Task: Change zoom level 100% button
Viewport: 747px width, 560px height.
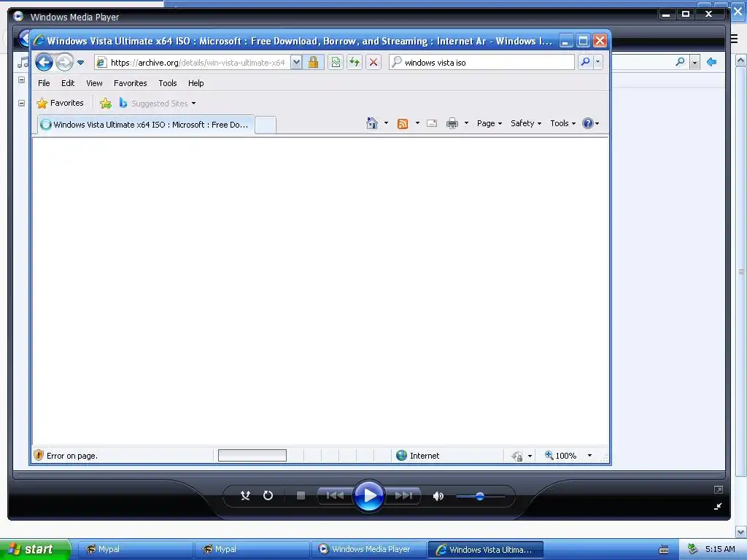Action: (x=561, y=456)
